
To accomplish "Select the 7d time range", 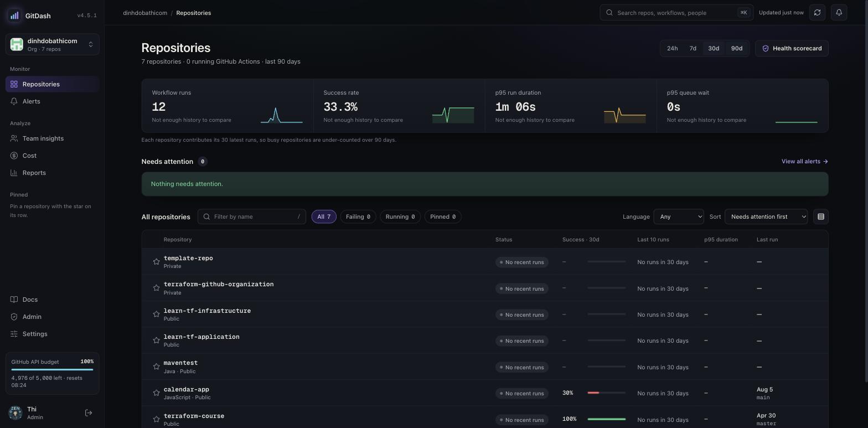I will coord(693,48).
